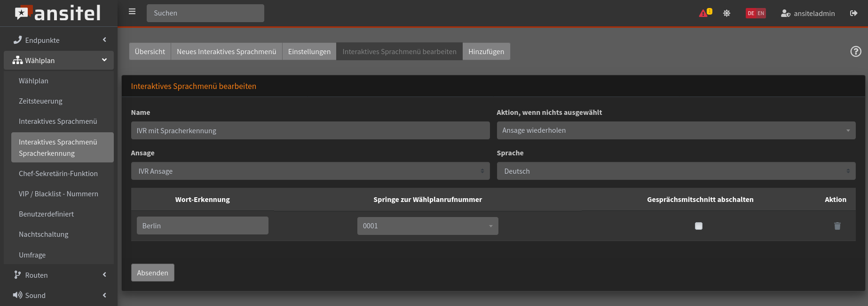This screenshot has height=306, width=868.
Task: Click the hamburger menu icon
Action: [132, 12]
